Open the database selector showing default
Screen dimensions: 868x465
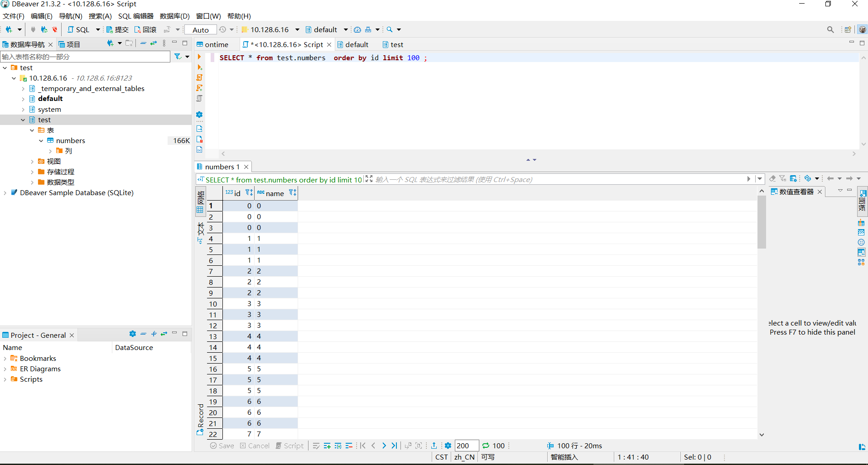pos(326,29)
